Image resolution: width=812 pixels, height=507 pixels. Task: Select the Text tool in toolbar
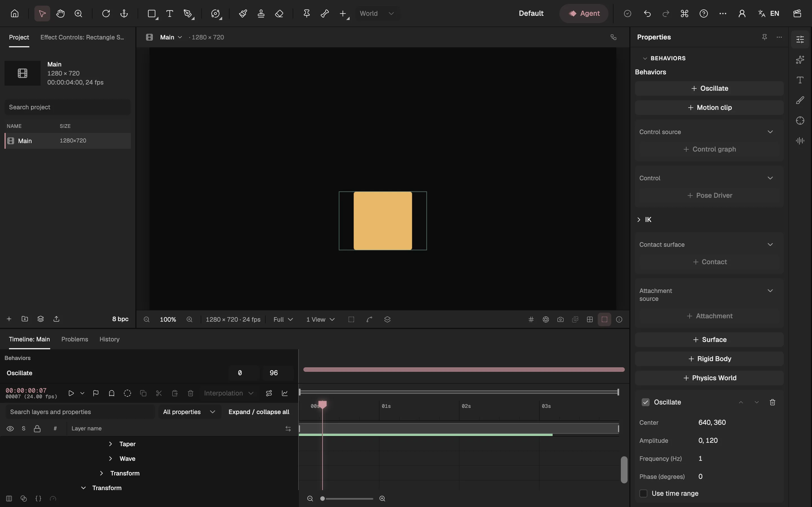[170, 14]
